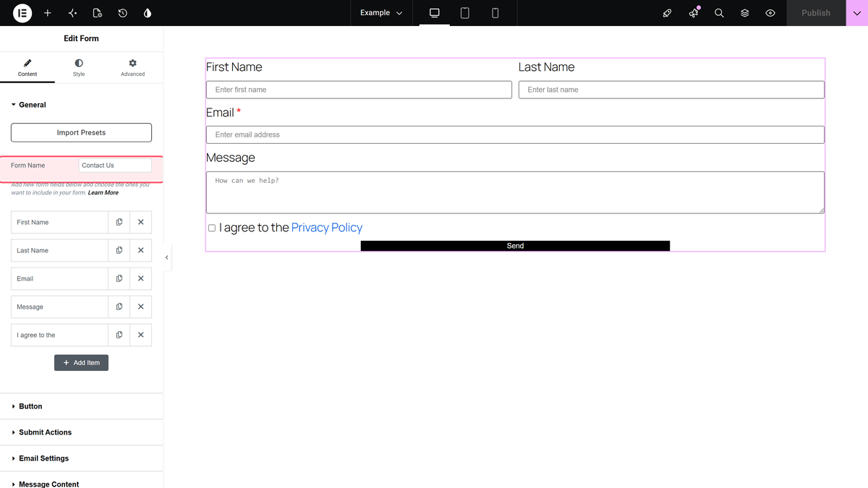868x488 pixels.
Task: Switch to tablet responsive view
Action: coord(465,13)
